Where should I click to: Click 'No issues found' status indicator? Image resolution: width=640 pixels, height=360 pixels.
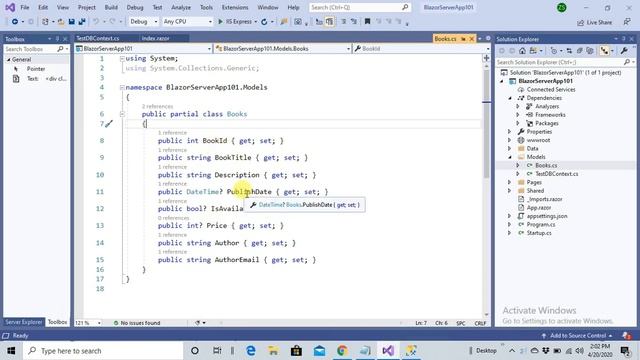coord(137,323)
